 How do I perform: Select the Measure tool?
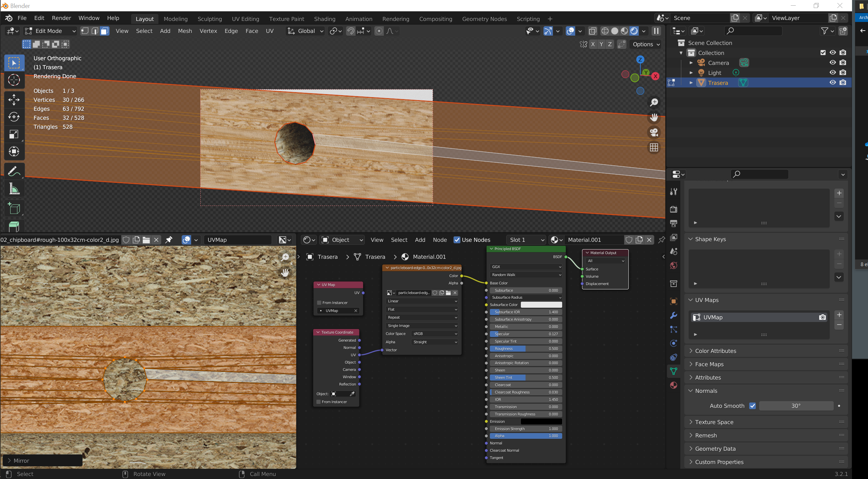(x=14, y=189)
